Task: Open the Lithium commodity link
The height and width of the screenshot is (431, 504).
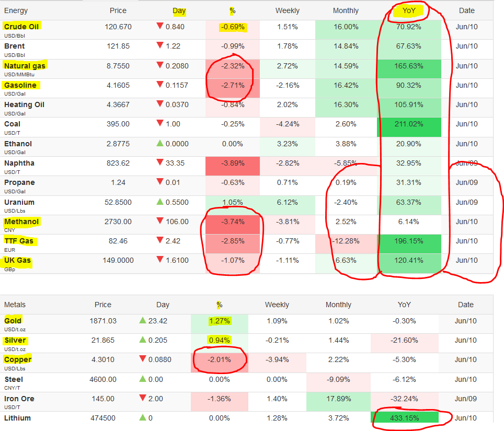Action: point(17,418)
